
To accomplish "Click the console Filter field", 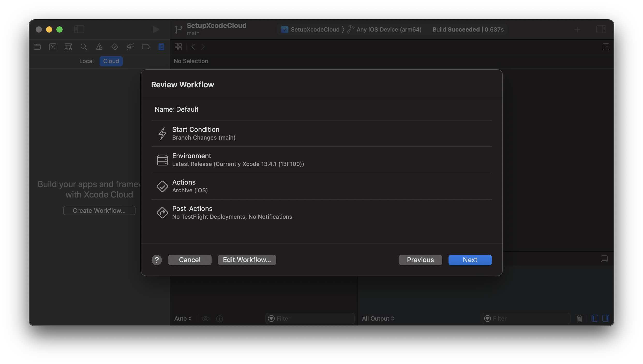I will click(x=526, y=318).
